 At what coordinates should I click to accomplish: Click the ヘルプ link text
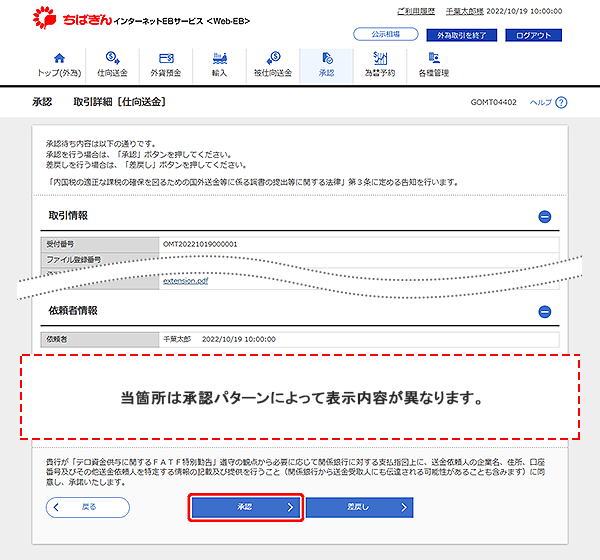(x=541, y=102)
